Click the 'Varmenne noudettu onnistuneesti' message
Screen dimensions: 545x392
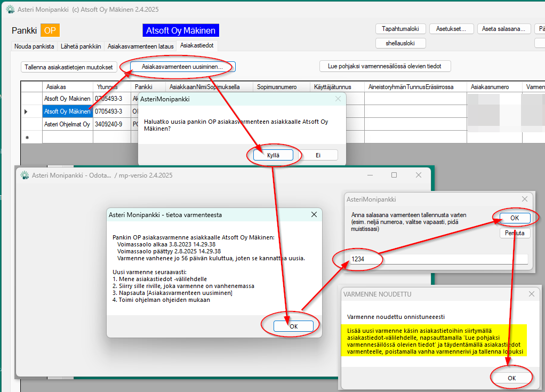pyautogui.click(x=396, y=317)
